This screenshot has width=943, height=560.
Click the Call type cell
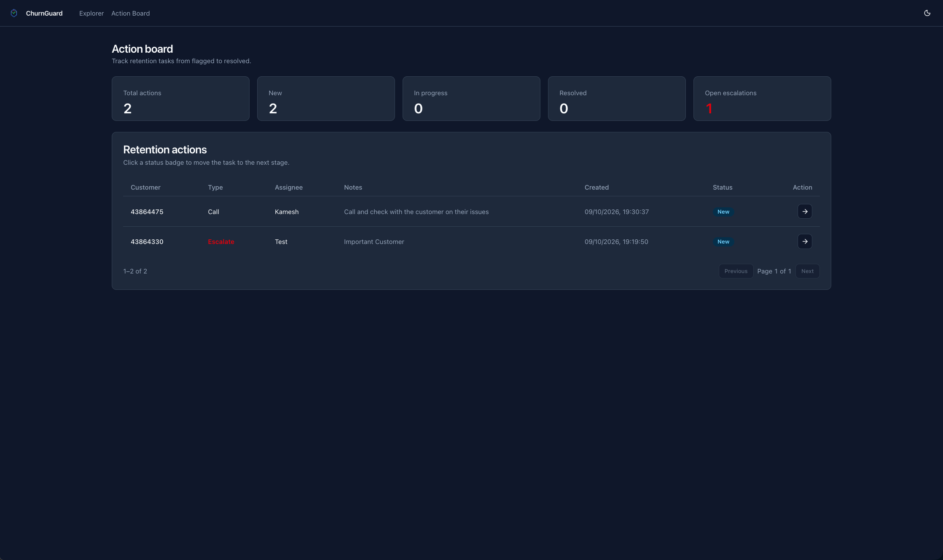(x=213, y=212)
